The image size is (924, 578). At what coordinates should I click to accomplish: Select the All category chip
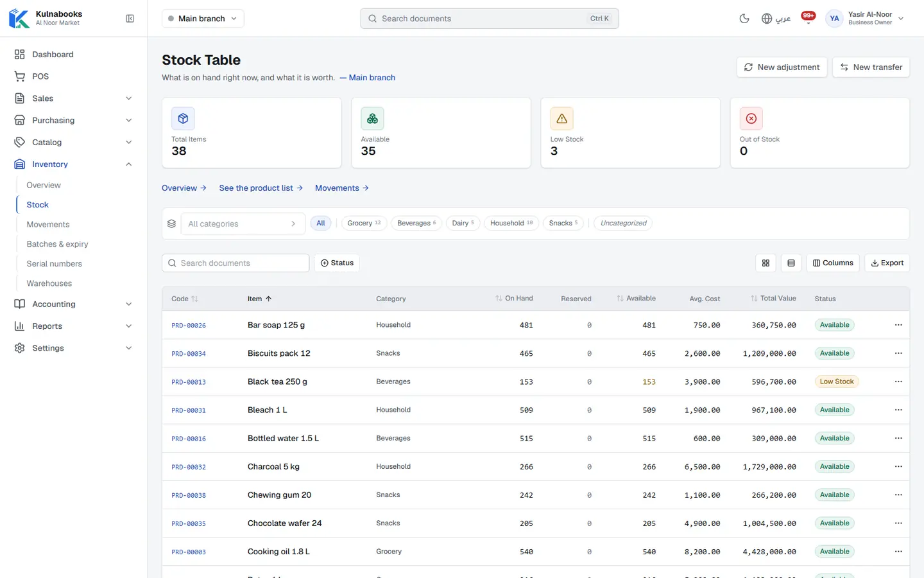pos(321,223)
